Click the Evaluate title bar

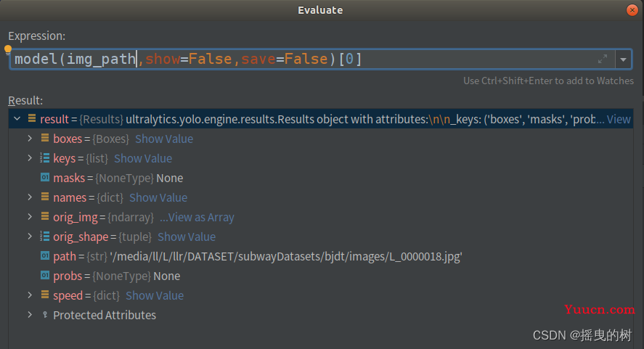pyautogui.click(x=320, y=10)
